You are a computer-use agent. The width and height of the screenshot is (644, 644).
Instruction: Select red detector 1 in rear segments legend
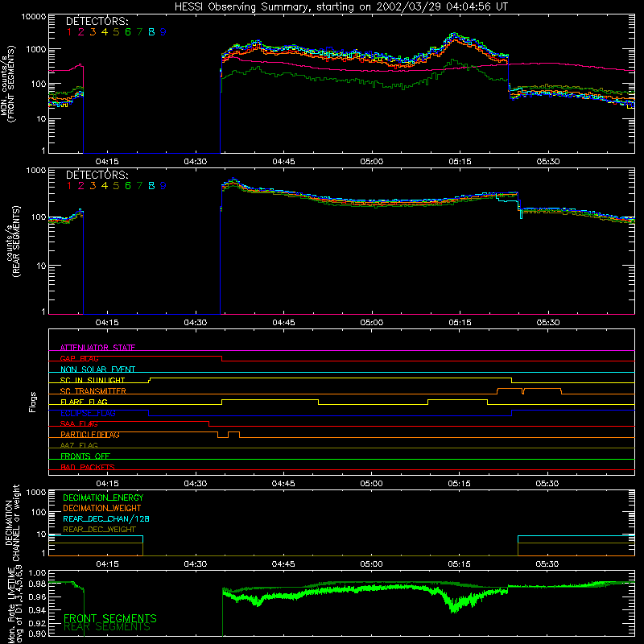(69, 186)
